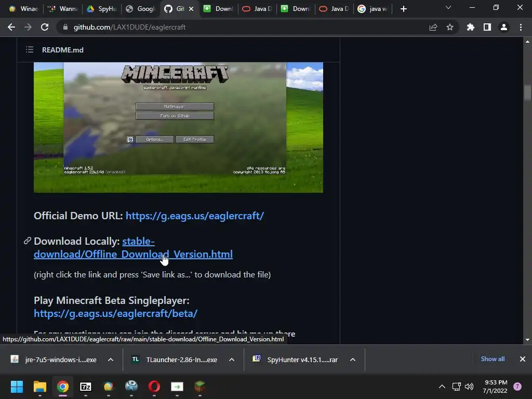Screen dimensions: 532x399
Task: Expand options for jre-7u5-windows download
Action: click(x=111, y=360)
